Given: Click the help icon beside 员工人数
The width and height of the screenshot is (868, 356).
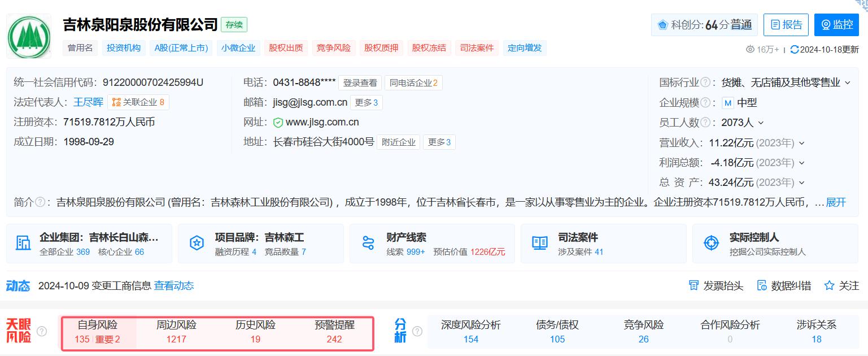Looking at the screenshot, I should point(705,123).
